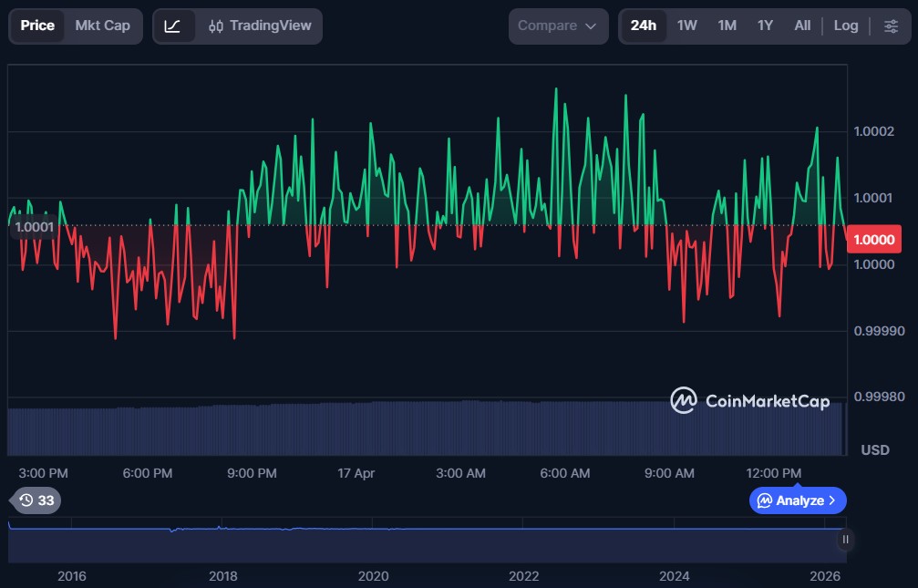Viewport: 918px width, 588px height.
Task: Show the 1Y time range
Action: [x=765, y=26]
